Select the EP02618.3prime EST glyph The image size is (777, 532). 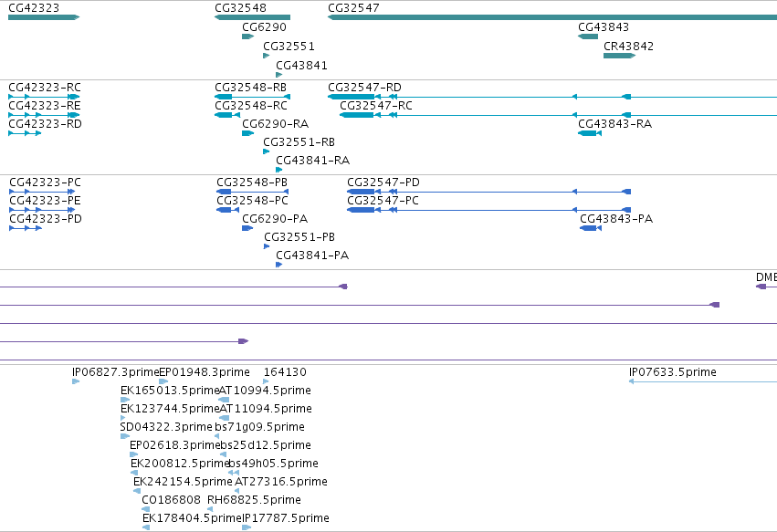click(x=134, y=454)
